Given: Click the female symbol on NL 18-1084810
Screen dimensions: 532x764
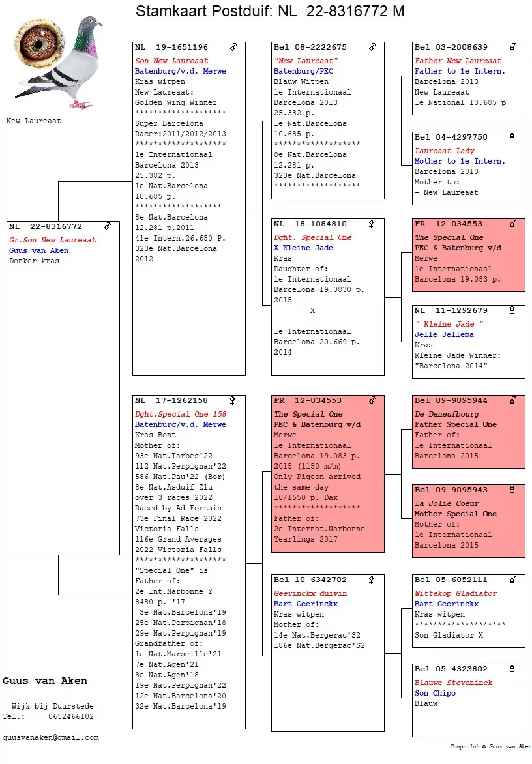Looking at the screenshot, I should pos(371,224).
